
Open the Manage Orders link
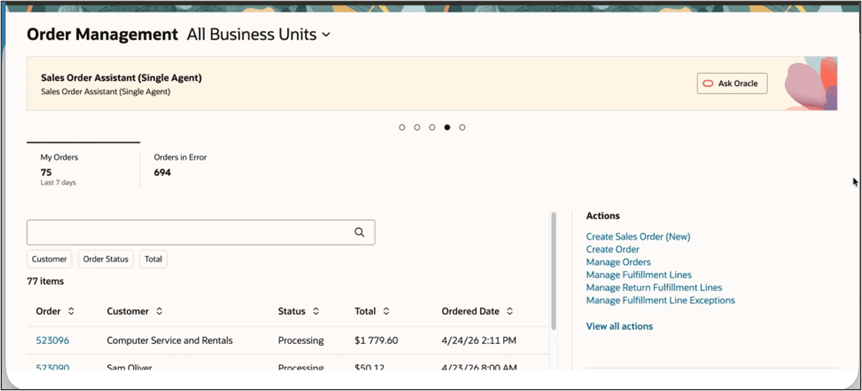click(618, 262)
